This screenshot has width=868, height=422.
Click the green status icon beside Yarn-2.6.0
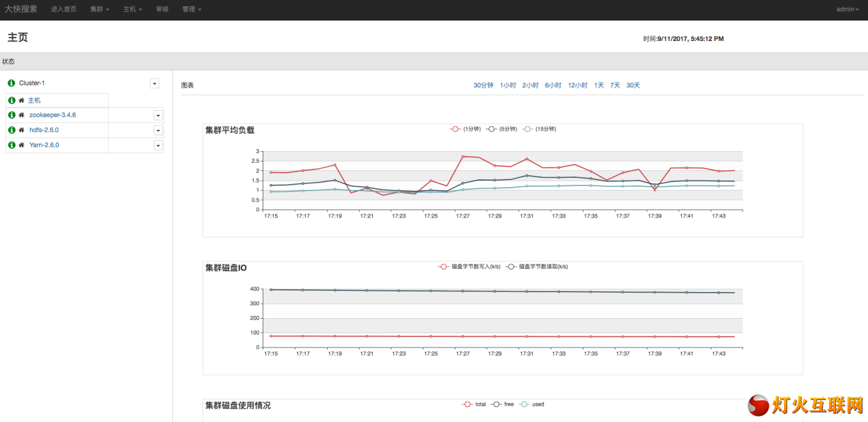click(x=12, y=145)
